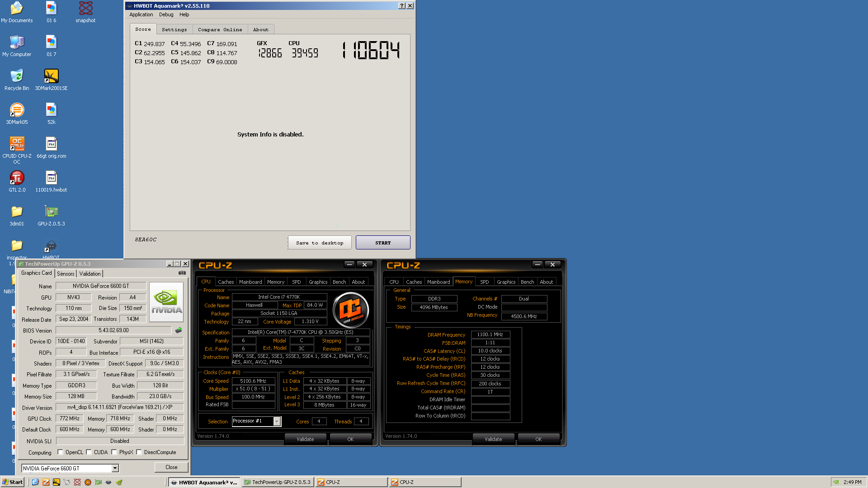Switch to GPU-Z Sensors tab
This screenshot has width=868, height=488.
66,273
